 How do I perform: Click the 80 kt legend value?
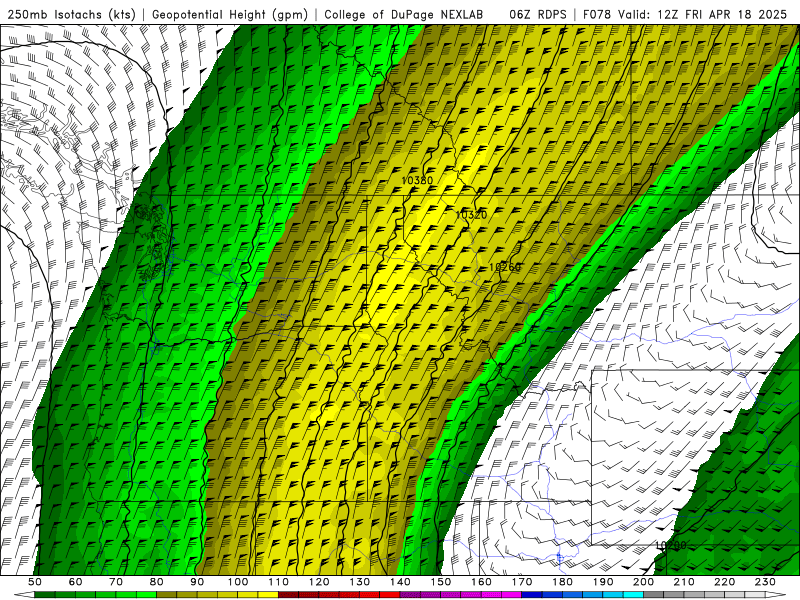[x=157, y=582]
